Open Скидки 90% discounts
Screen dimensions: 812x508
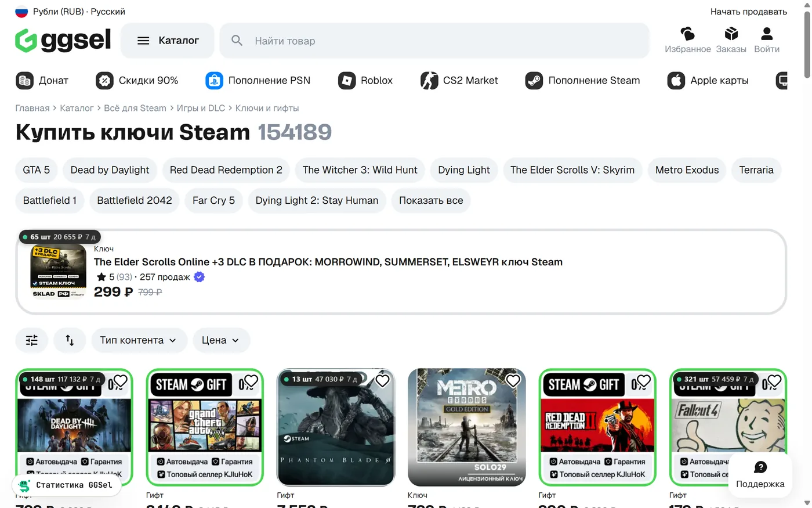tap(137, 81)
